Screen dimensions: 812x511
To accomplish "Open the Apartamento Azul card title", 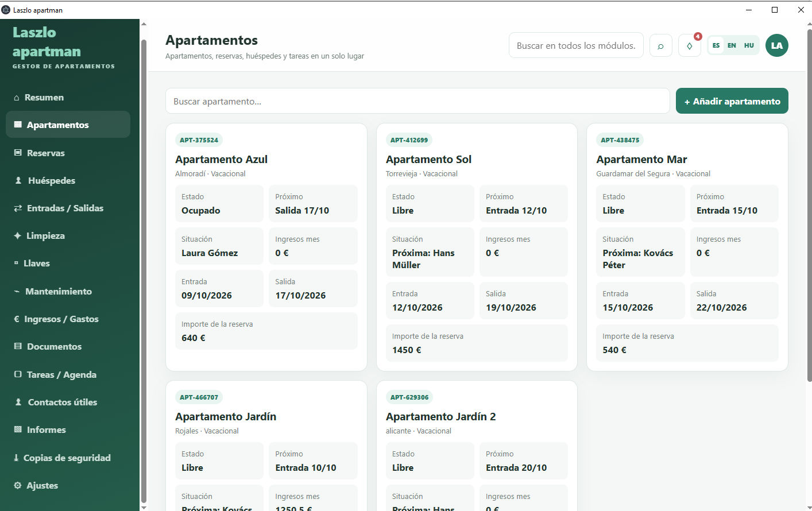I will (221, 160).
